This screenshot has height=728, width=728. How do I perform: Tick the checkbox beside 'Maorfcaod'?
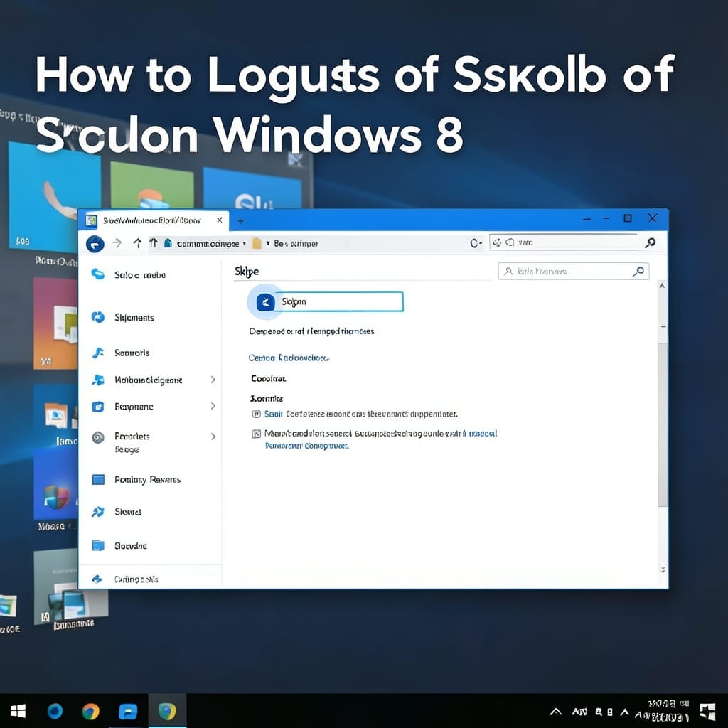pos(256,434)
